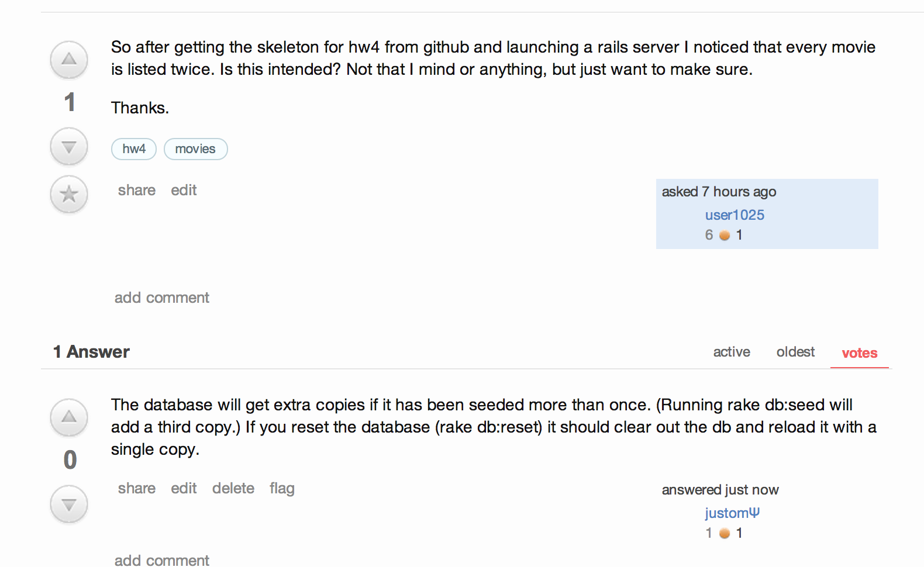
Task: Share the answer post
Action: coord(137,489)
